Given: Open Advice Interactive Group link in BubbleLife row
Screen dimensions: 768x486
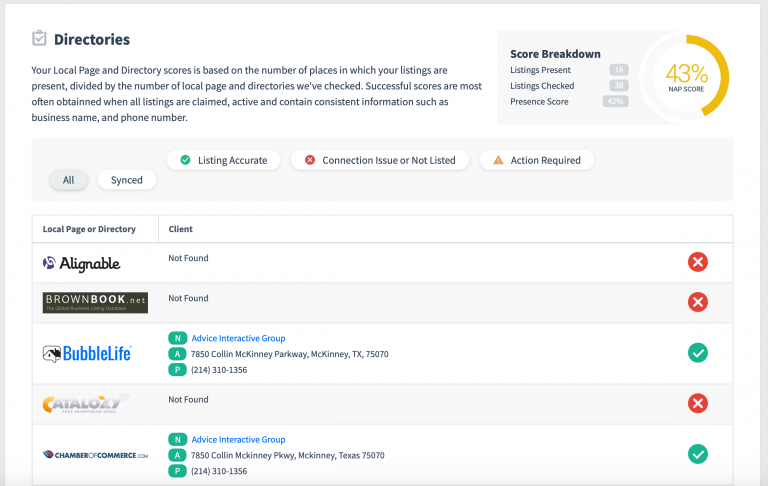Looking at the screenshot, I should [238, 339].
